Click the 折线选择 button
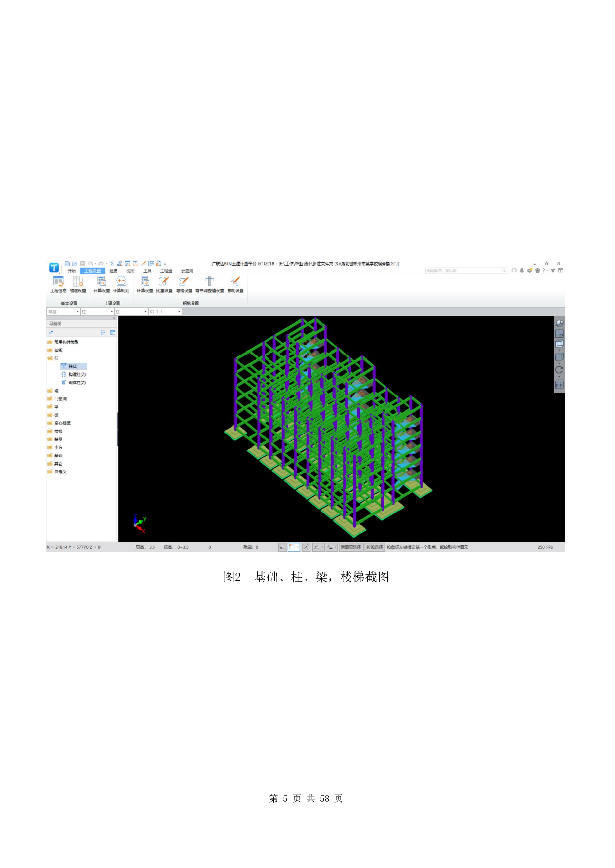 pyautogui.click(x=374, y=547)
